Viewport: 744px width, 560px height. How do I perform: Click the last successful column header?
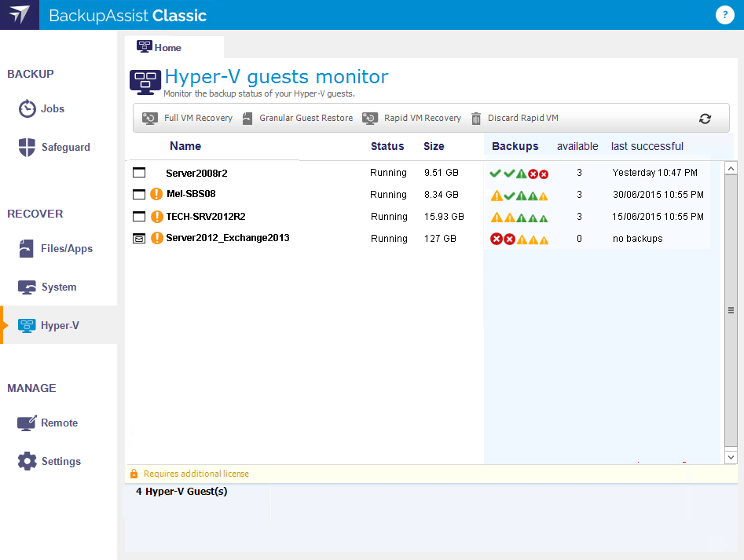[647, 146]
